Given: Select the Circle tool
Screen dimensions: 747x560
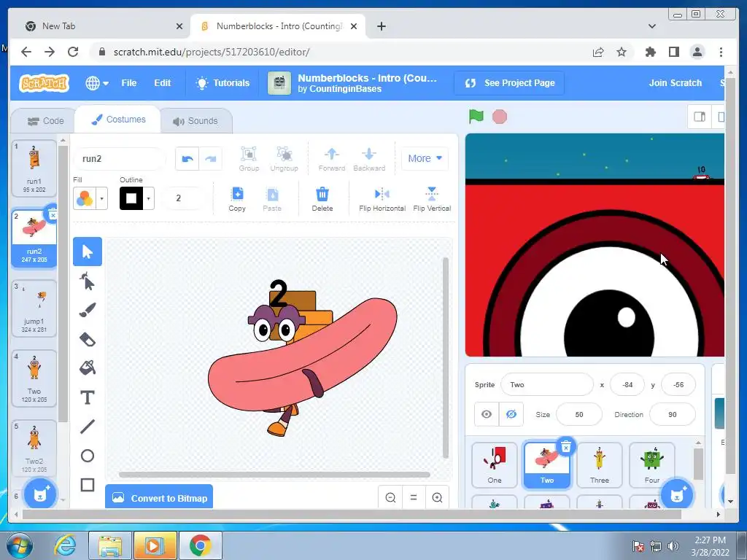Looking at the screenshot, I should [x=88, y=456].
